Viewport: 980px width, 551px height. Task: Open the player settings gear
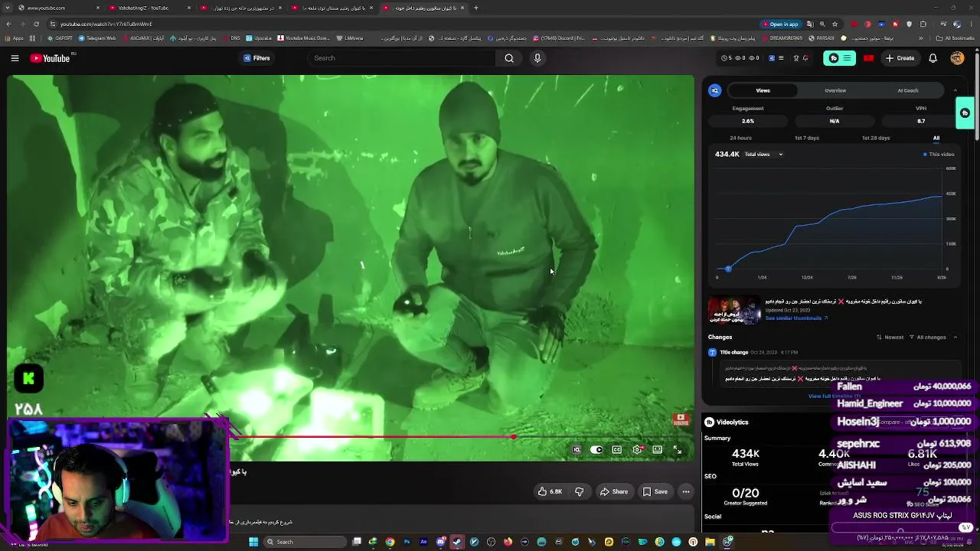tap(637, 450)
